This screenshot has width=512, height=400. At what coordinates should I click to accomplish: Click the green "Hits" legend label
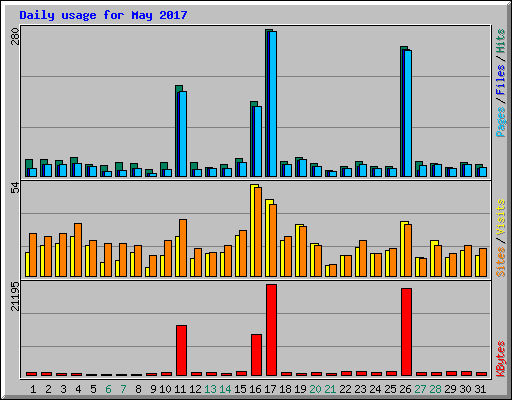pos(501,41)
